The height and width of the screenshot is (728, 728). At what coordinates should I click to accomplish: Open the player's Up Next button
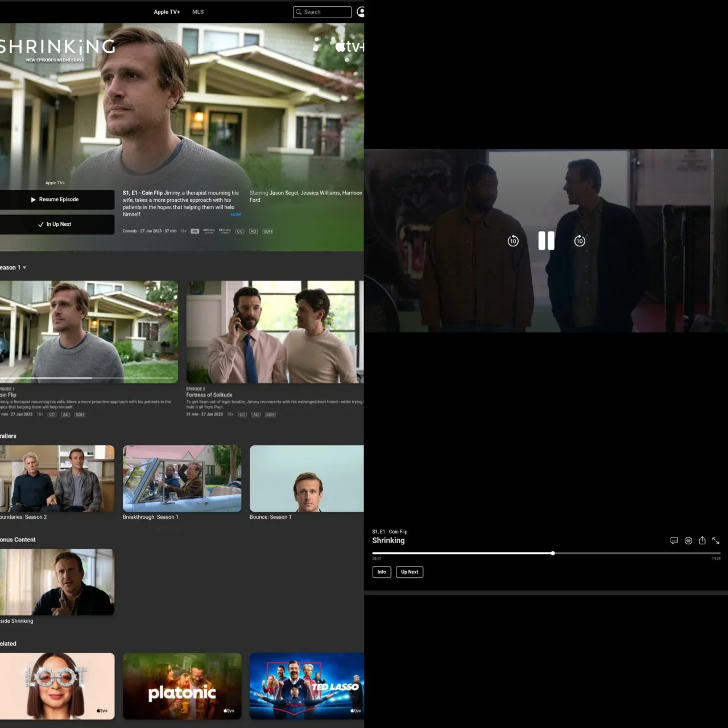[x=409, y=572]
